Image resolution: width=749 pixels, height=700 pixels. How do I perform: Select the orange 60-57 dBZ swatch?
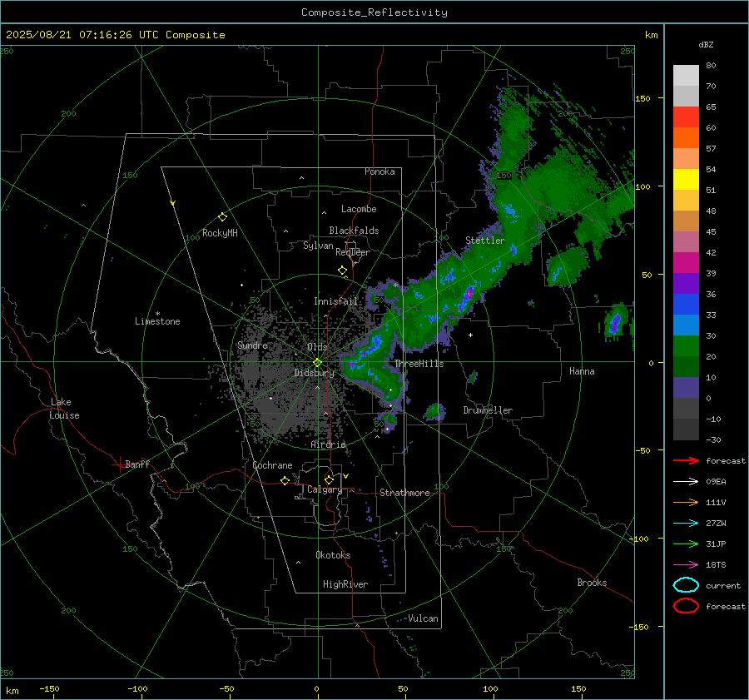coord(686,138)
